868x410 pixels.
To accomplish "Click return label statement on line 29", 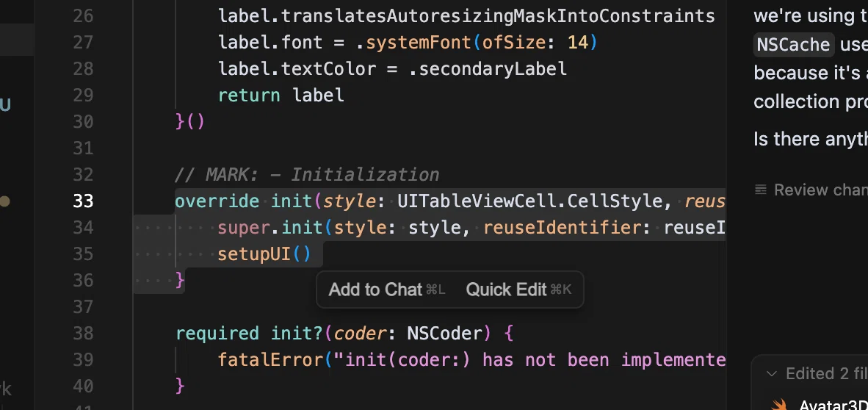I will click(x=281, y=96).
